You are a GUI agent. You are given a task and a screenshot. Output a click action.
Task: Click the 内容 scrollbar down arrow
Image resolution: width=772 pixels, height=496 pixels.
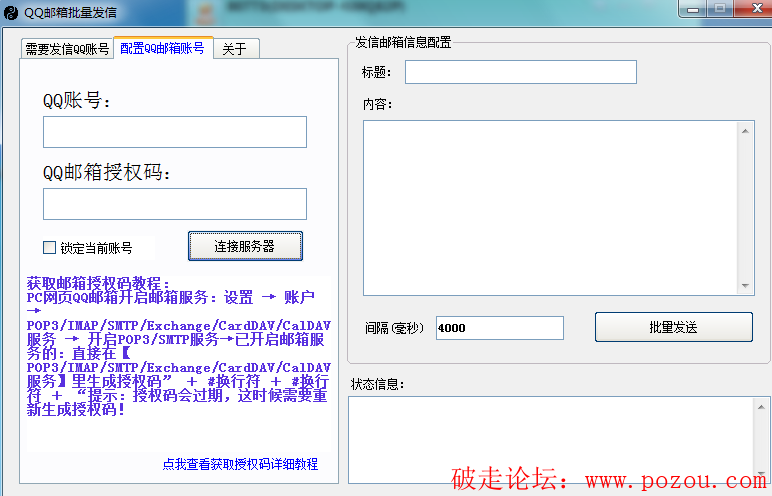pos(746,286)
